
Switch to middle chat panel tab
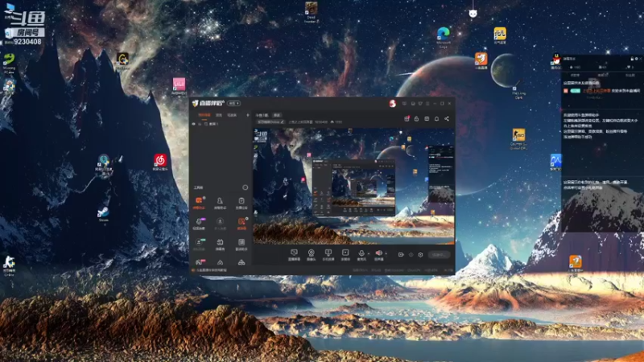point(602,76)
